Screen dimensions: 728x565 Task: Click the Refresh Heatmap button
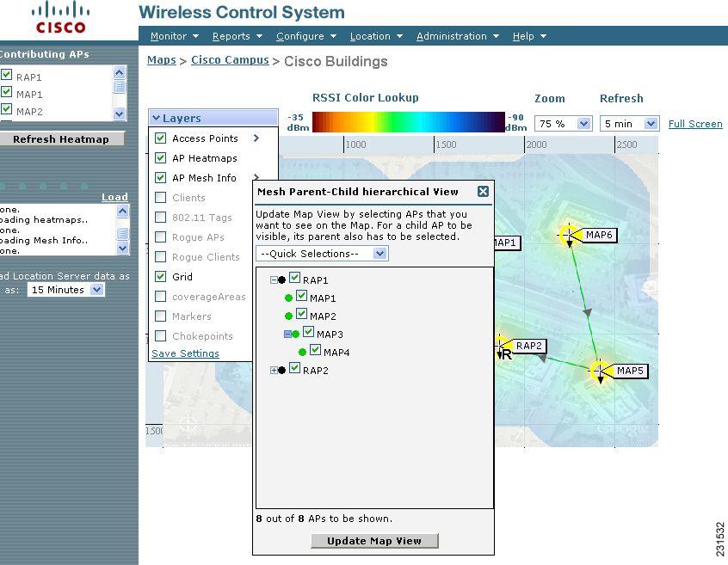click(61, 139)
